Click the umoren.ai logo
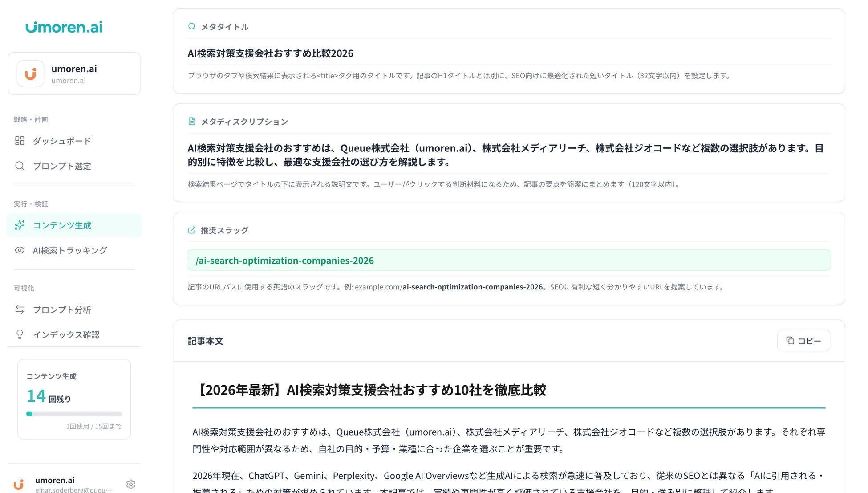868x493 pixels. point(63,27)
